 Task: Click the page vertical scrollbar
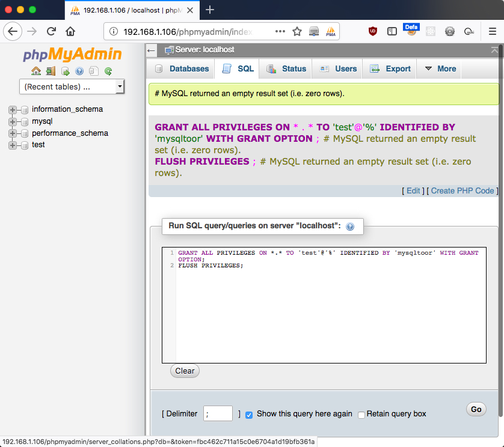501,231
